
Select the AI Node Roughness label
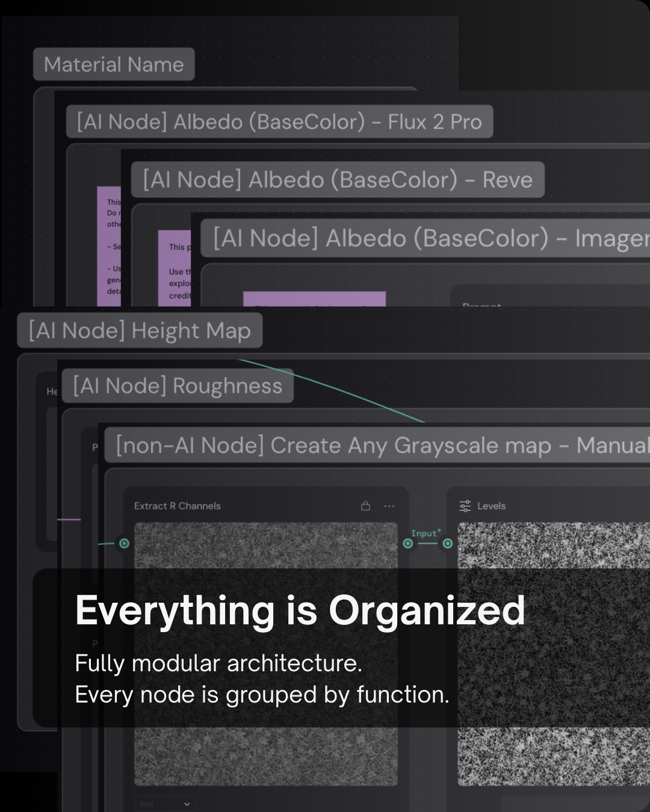[178, 386]
